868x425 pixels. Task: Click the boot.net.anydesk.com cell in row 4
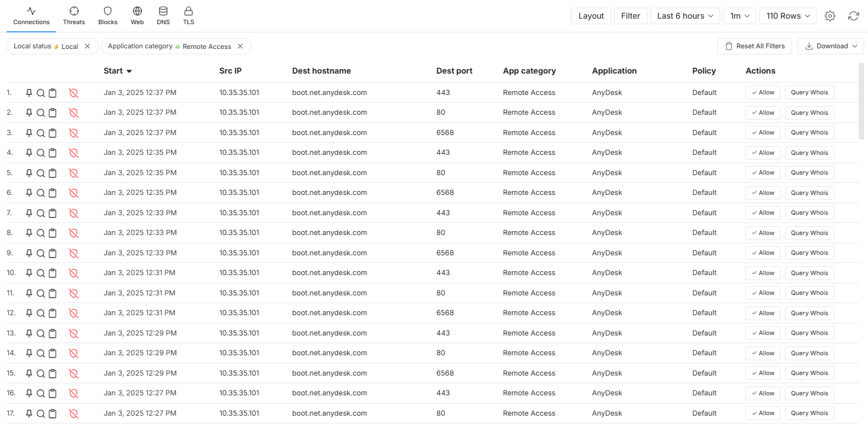(329, 152)
